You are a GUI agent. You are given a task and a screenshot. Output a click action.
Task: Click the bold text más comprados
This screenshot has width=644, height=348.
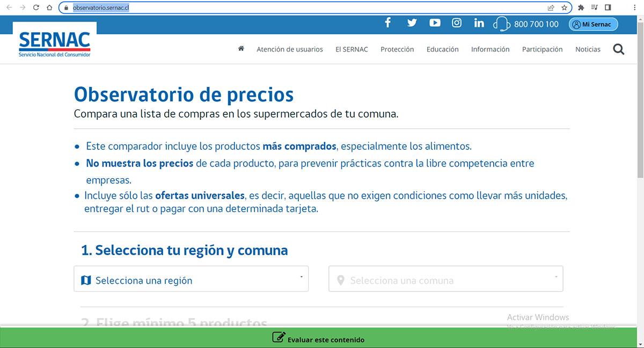[x=299, y=146]
